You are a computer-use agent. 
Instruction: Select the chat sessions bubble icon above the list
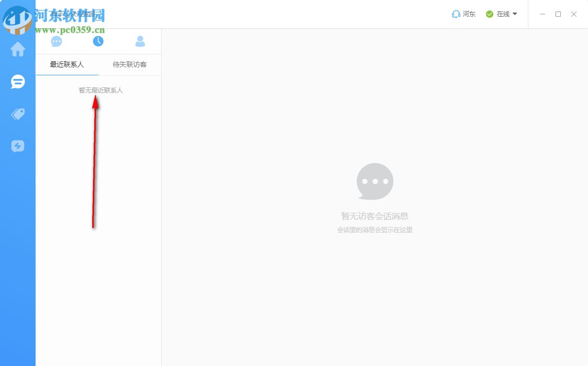[56, 41]
